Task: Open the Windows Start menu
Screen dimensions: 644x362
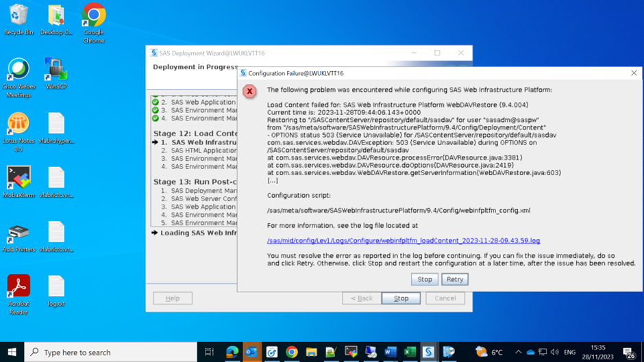Action: tap(12, 352)
